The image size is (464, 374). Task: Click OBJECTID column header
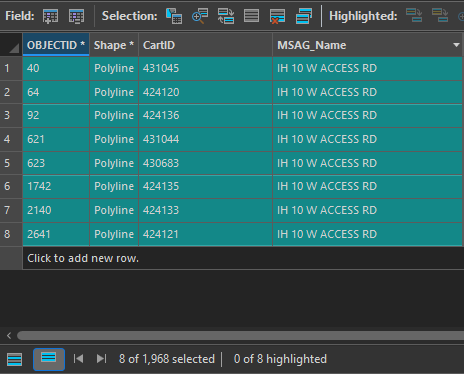point(56,45)
